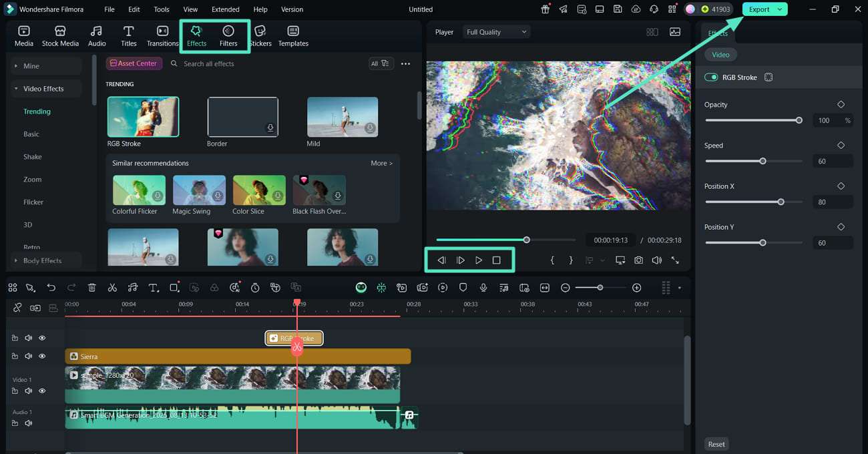
Task: Click the preview volume speaker icon
Action: coord(656,260)
